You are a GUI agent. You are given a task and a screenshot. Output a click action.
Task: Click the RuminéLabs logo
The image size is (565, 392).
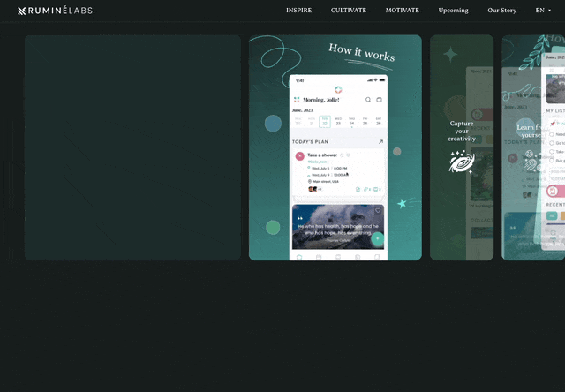pos(55,11)
